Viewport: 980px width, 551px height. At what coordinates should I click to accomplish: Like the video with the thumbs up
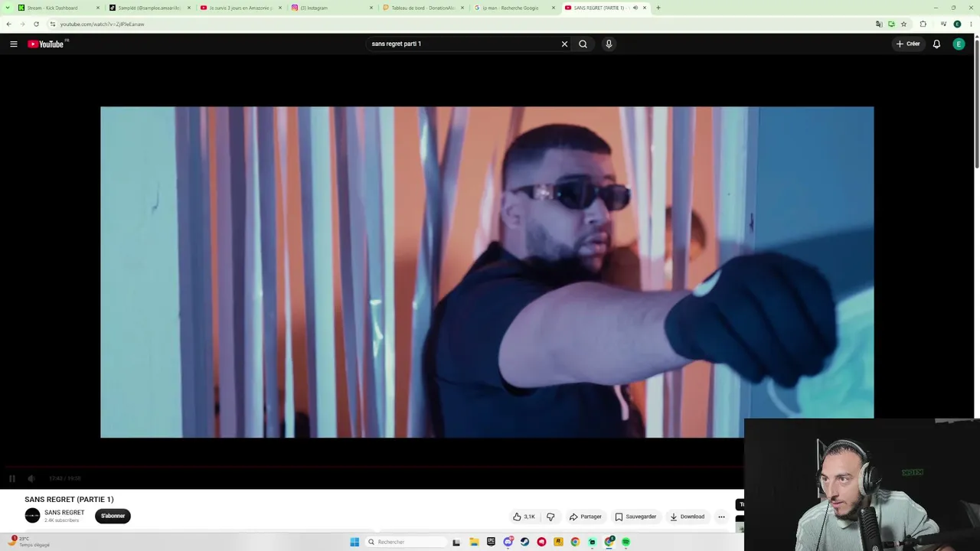coord(524,517)
